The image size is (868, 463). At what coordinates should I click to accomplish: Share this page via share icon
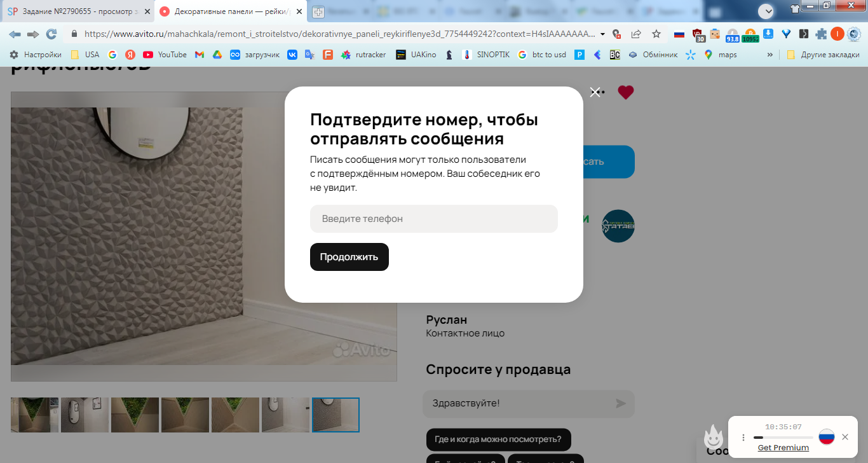click(636, 34)
